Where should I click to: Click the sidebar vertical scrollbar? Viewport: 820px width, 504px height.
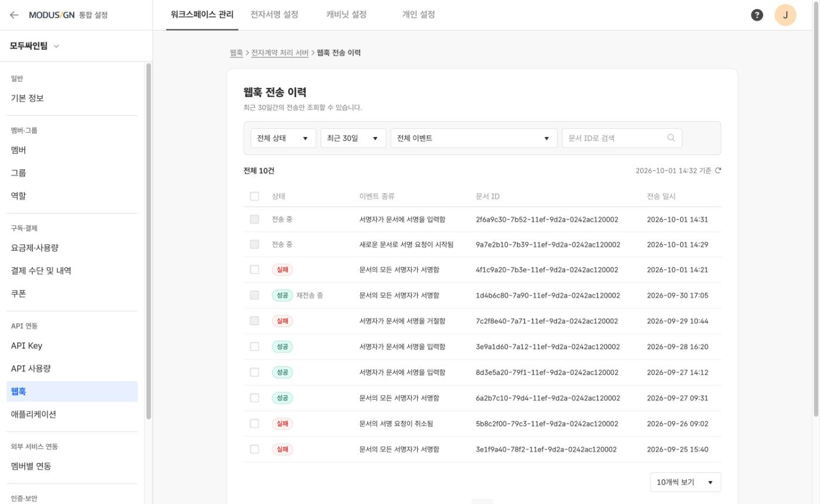click(149, 241)
